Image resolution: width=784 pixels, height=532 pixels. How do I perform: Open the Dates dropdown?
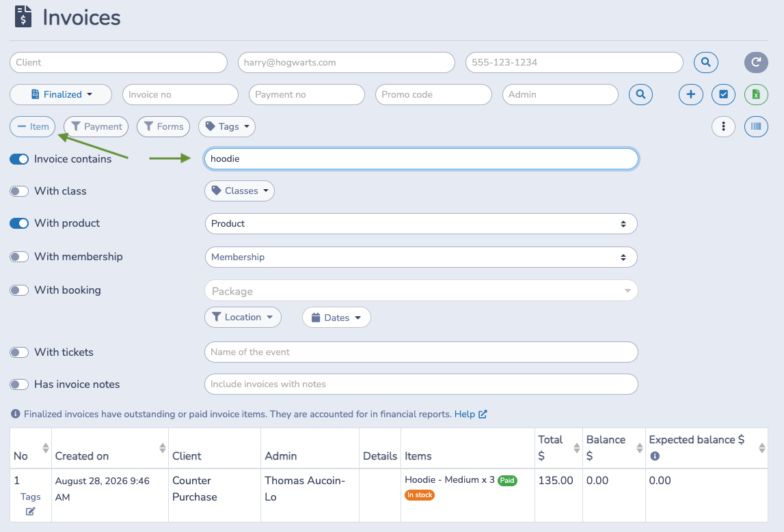[336, 317]
